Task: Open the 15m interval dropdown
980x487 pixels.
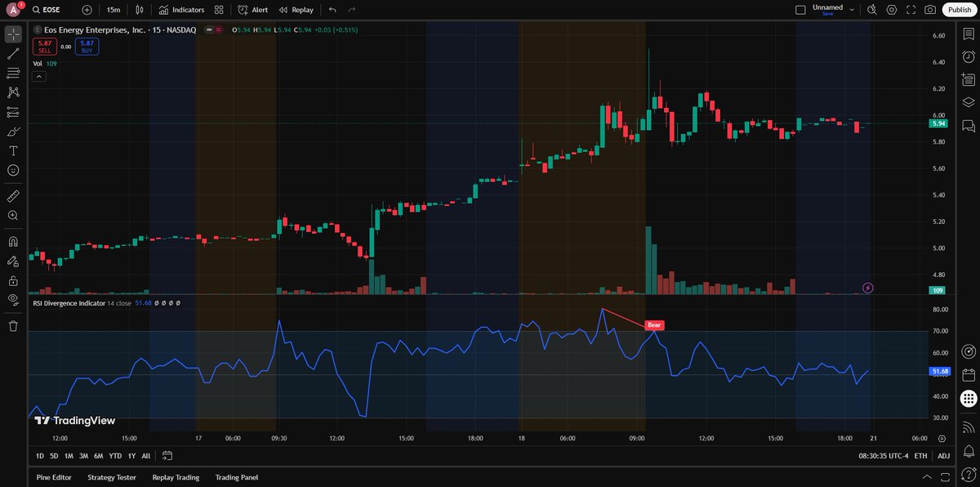Action: pyautogui.click(x=114, y=10)
